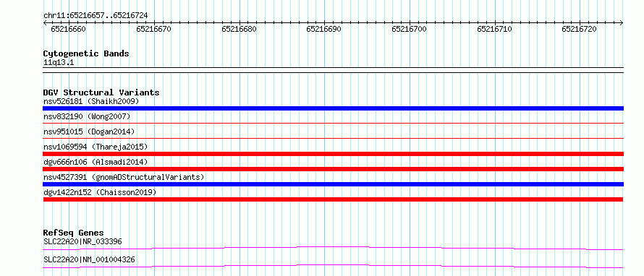Screen dimensions: 644x276
Task: Click ruler position 65216680
Action: (239, 30)
